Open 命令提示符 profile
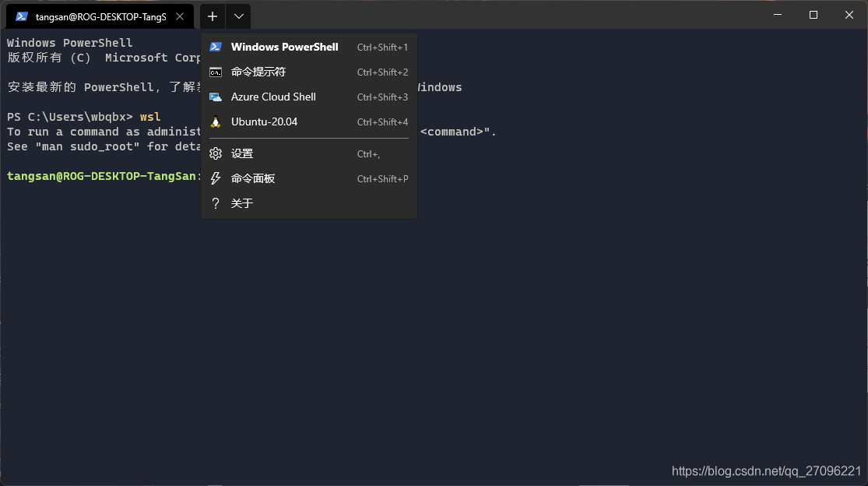Screen dimensions: 868x486 pos(309,72)
